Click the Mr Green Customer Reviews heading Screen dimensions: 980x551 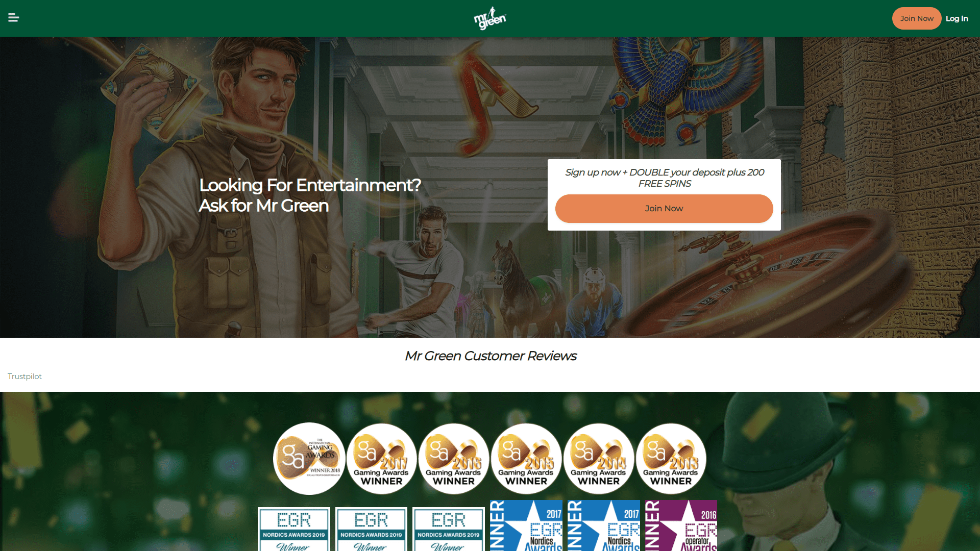tap(491, 356)
